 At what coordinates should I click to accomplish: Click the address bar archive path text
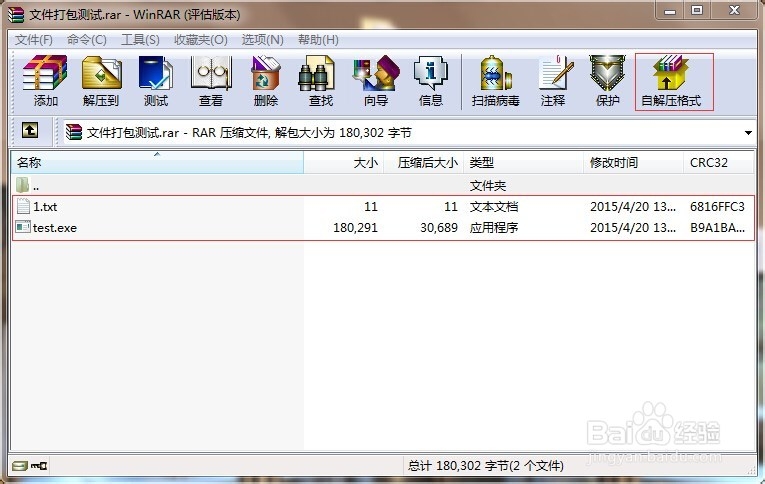[x=249, y=133]
